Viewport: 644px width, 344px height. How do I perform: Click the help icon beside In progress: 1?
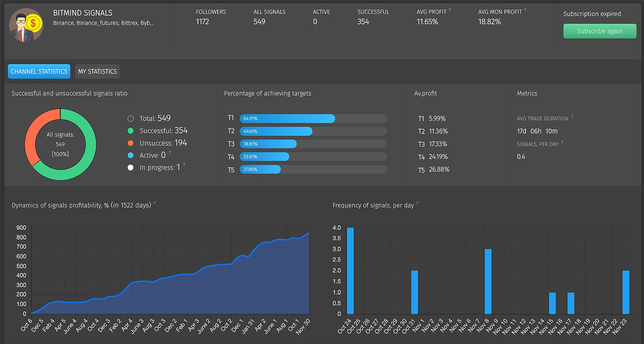(184, 165)
